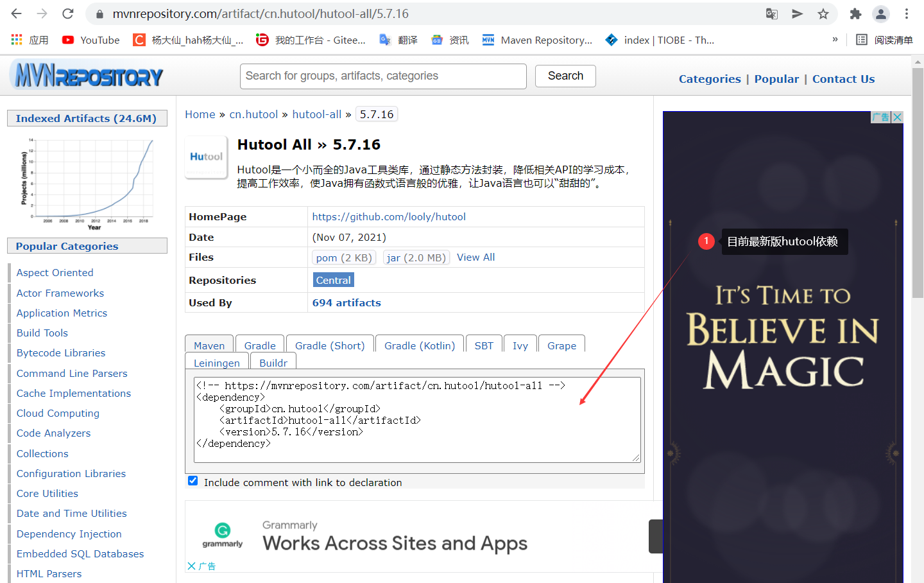This screenshot has height=583, width=924.
Task: Open the Maven Repository bookmark
Action: [537, 40]
